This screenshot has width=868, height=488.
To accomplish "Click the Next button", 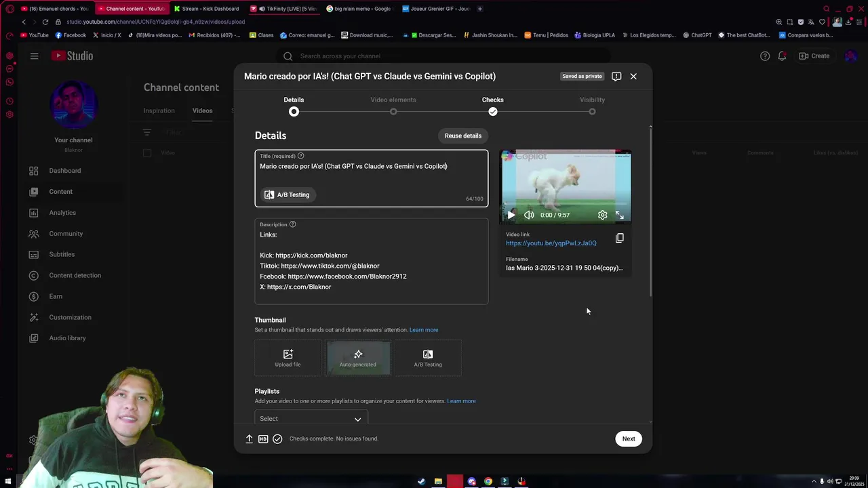I will coord(629,439).
